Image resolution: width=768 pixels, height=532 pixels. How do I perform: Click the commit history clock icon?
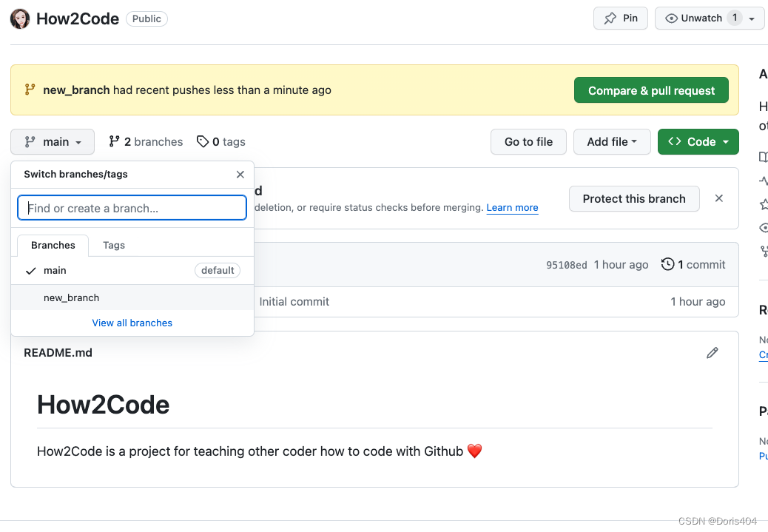[x=667, y=264]
